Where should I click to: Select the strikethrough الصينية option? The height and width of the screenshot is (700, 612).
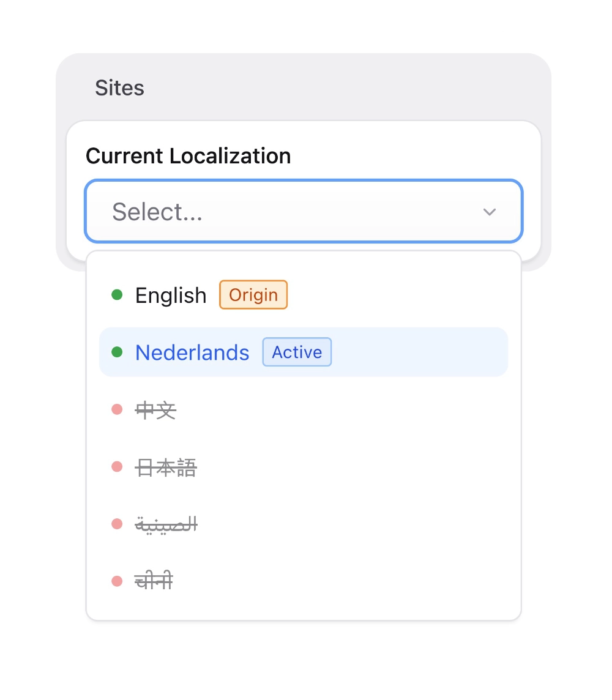click(166, 524)
